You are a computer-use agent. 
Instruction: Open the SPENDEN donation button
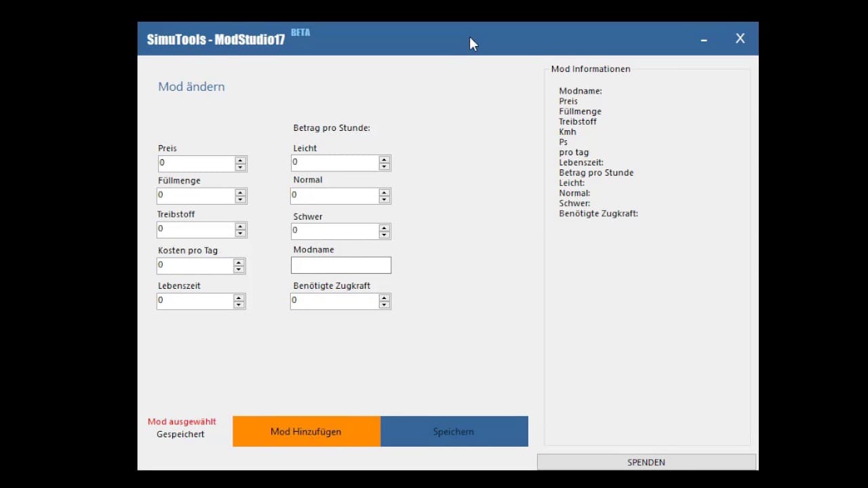646,462
